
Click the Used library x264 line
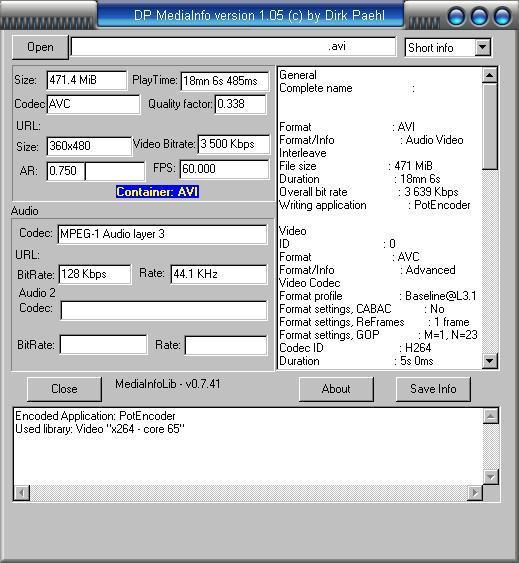(100, 429)
